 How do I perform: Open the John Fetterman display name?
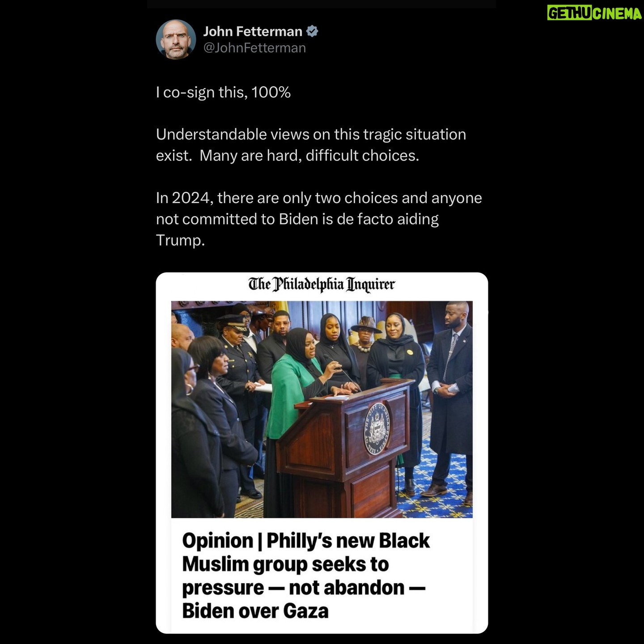253,31
